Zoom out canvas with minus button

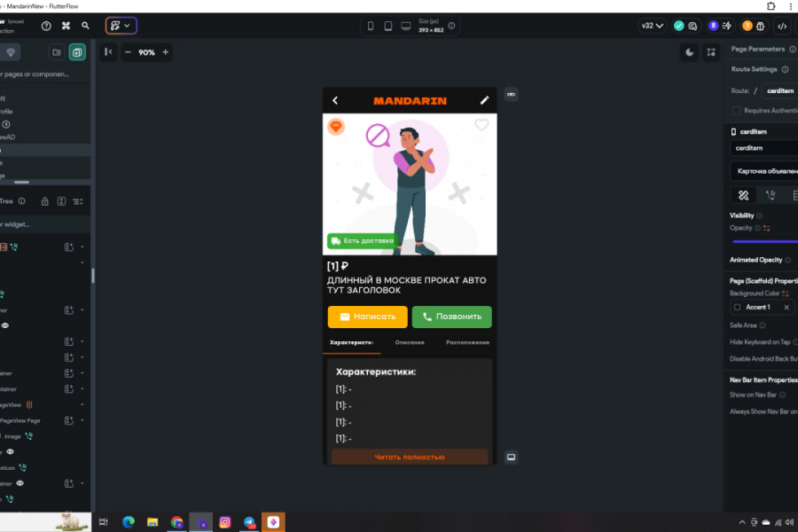point(128,52)
